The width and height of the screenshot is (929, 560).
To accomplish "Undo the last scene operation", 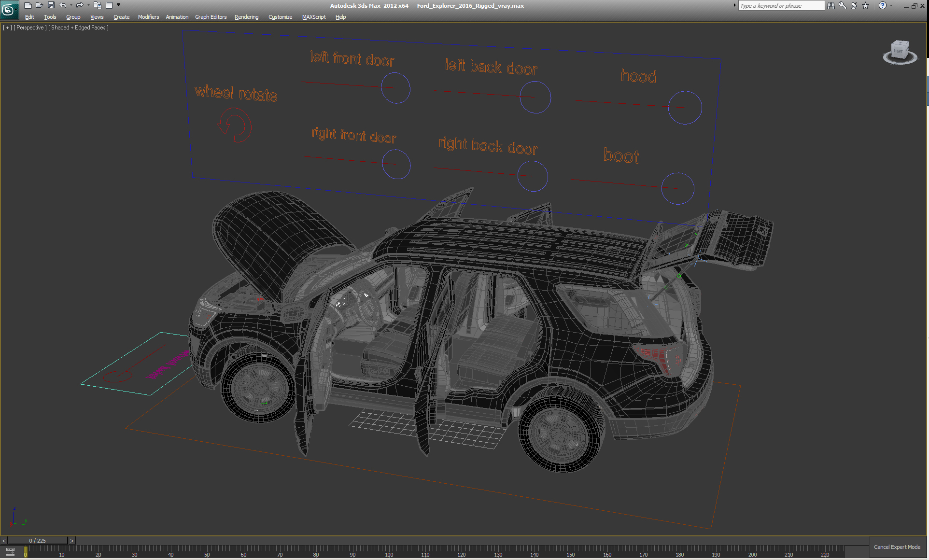I will [x=63, y=5].
